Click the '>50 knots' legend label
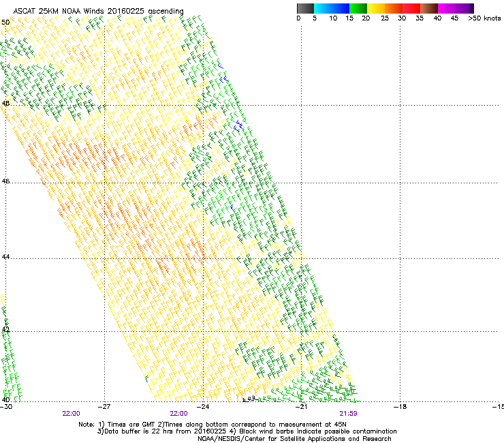The height and width of the screenshot is (443, 504). (484, 18)
